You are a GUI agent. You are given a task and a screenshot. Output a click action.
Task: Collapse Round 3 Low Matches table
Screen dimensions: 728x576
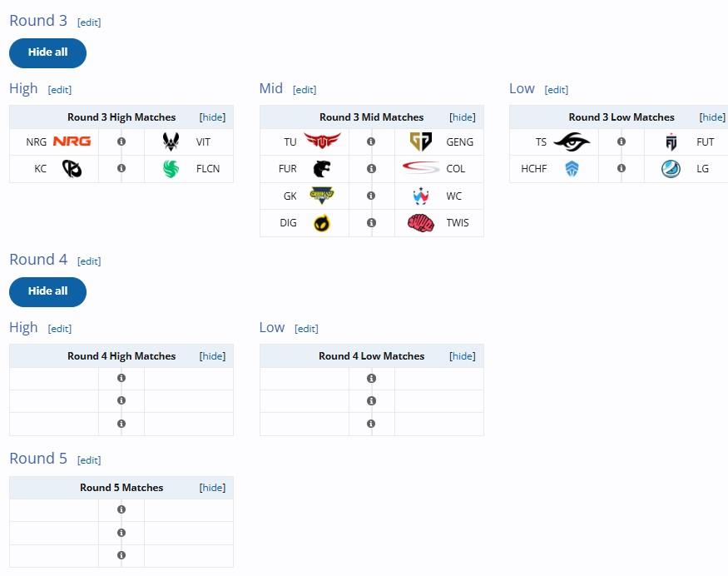pyautogui.click(x=712, y=117)
